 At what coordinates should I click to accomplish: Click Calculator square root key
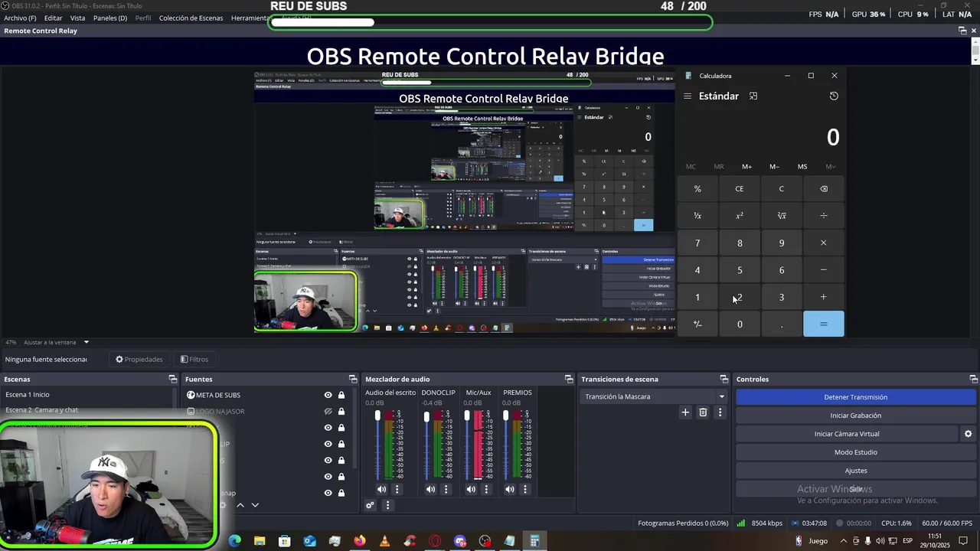point(781,216)
